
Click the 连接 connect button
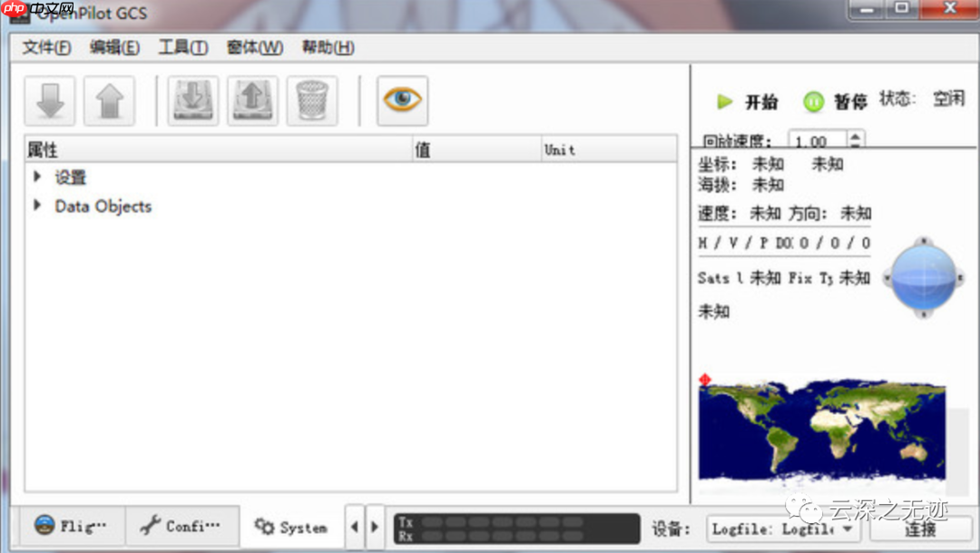click(921, 529)
